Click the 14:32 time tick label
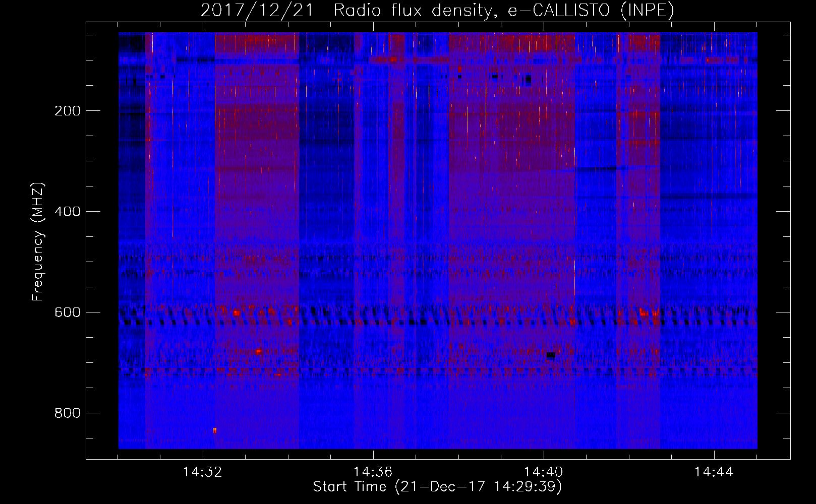 (202, 472)
